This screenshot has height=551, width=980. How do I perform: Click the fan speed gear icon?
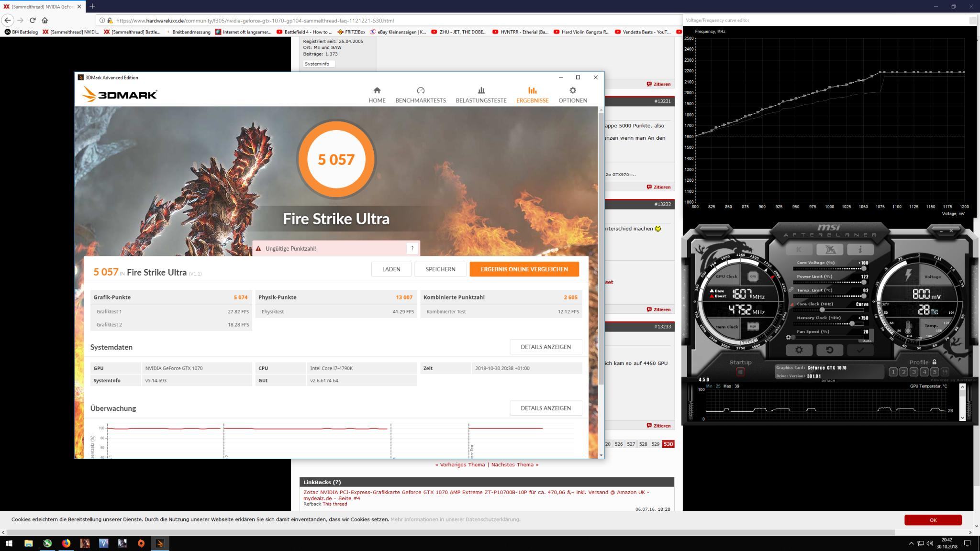click(x=789, y=337)
